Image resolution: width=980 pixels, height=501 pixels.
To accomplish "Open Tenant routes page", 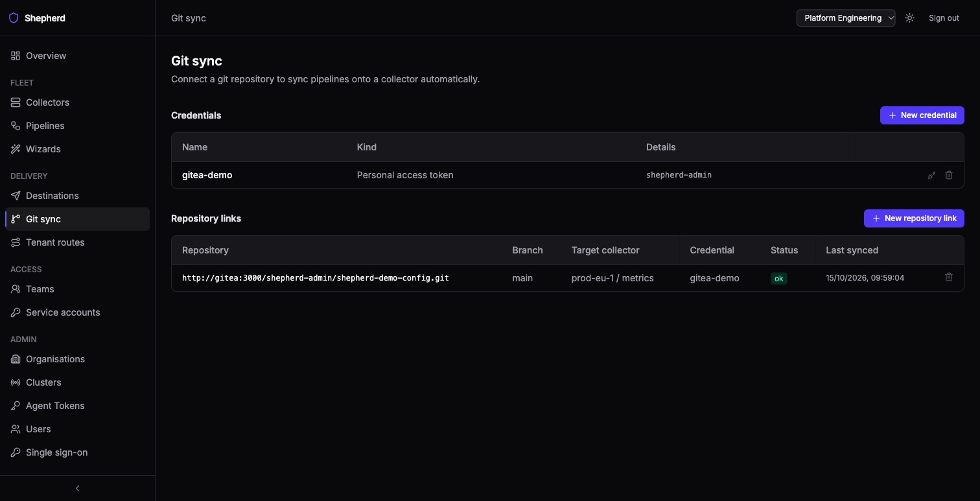I will tap(77, 242).
